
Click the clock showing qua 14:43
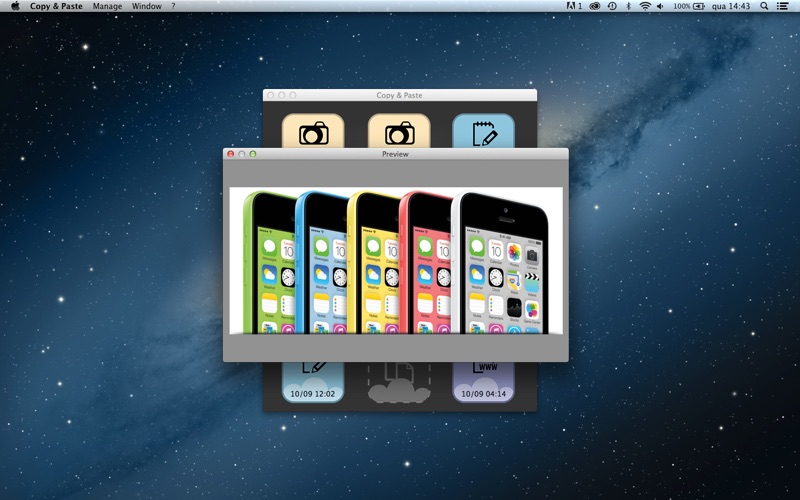pos(731,6)
